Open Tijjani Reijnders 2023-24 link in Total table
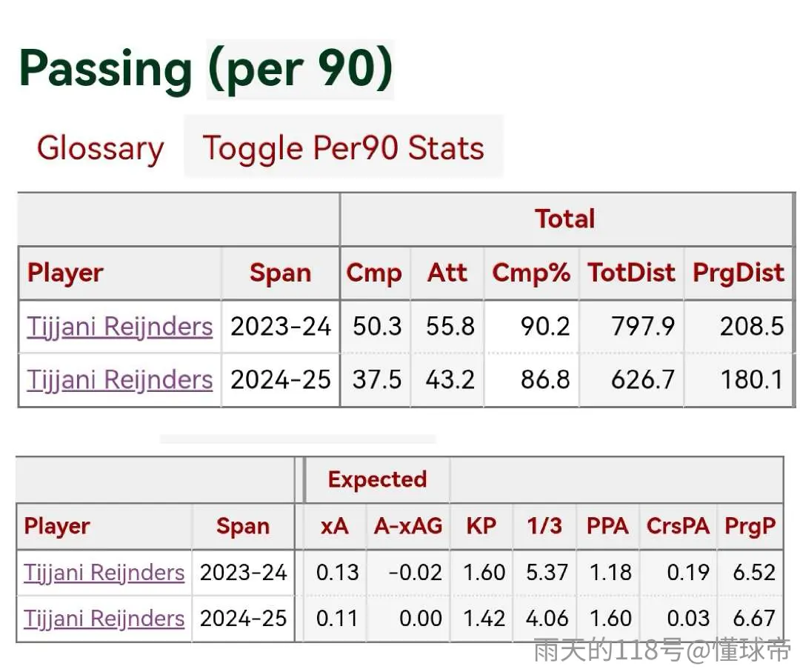This screenshot has width=800, height=672. [x=120, y=327]
